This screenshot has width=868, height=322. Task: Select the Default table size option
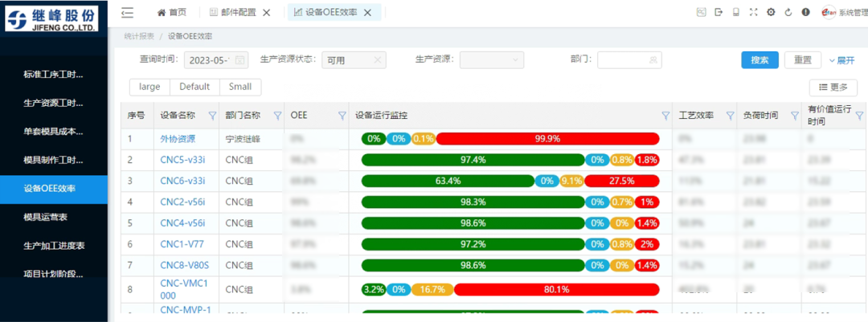point(194,87)
